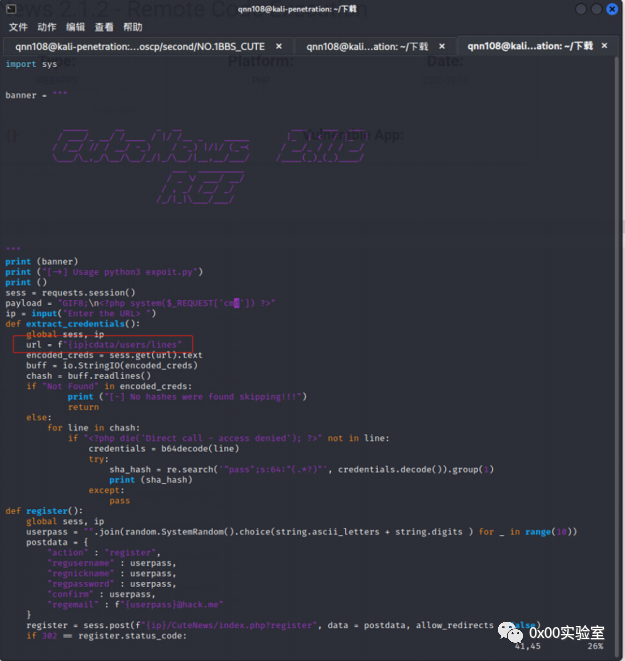
Task: Click 'chash = buff.readlines()' line
Action: (x=89, y=376)
